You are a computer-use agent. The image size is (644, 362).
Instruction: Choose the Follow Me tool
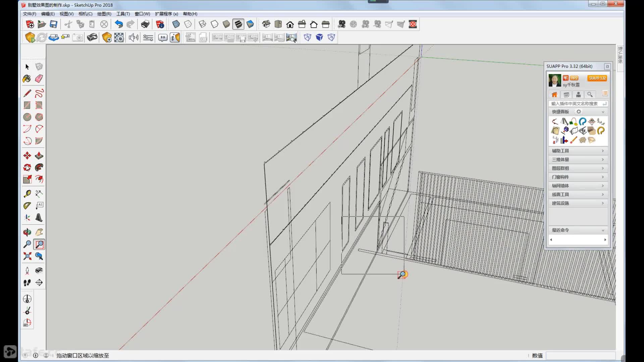click(39, 167)
